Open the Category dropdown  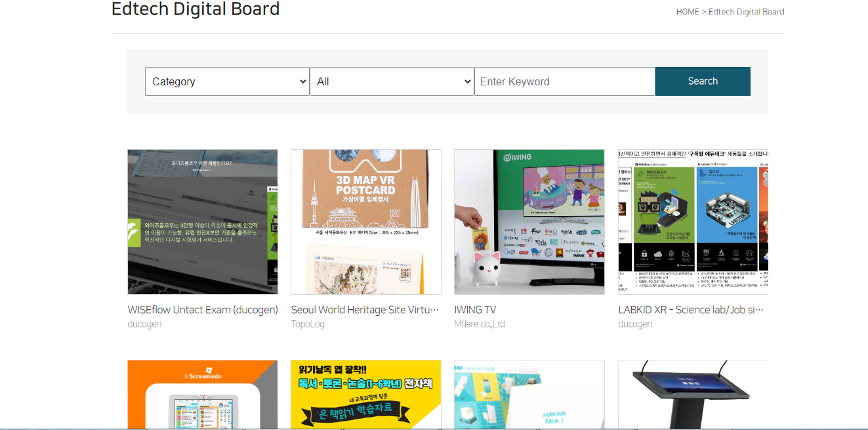pyautogui.click(x=227, y=81)
